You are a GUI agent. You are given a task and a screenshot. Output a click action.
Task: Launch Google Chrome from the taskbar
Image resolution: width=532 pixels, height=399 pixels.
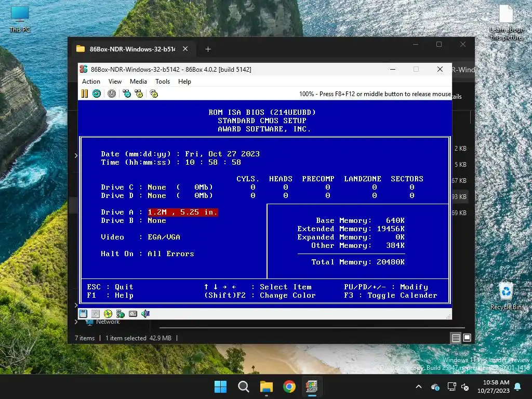(289, 387)
